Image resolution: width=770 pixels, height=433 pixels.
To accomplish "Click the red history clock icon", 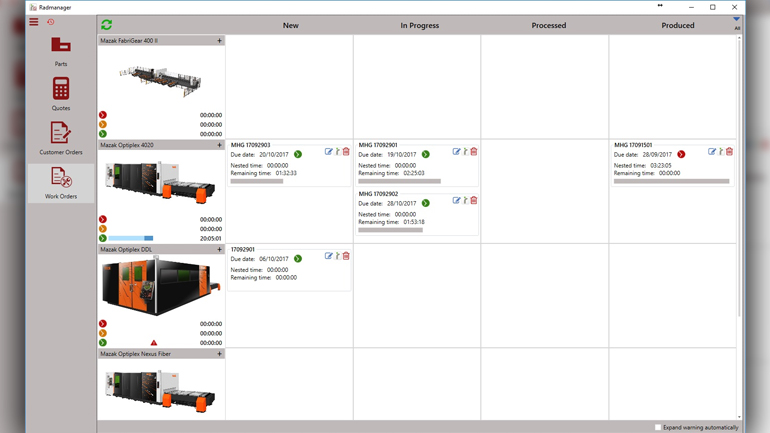I will pos(51,22).
